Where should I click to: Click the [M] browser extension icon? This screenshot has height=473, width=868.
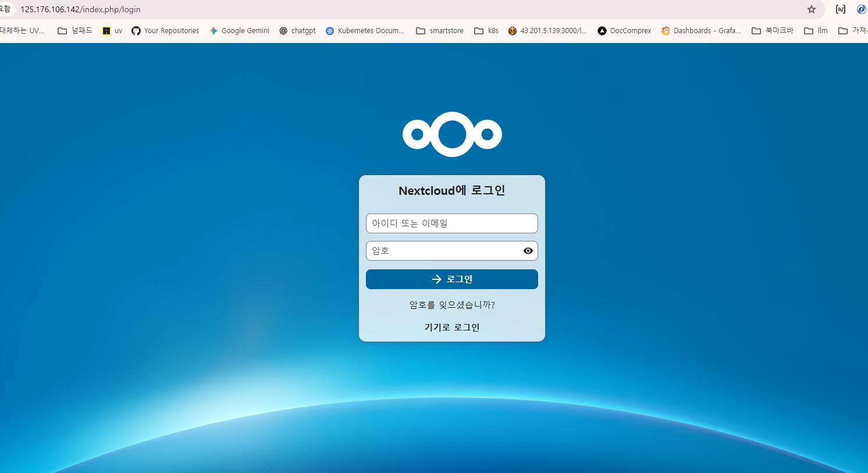pos(841,9)
